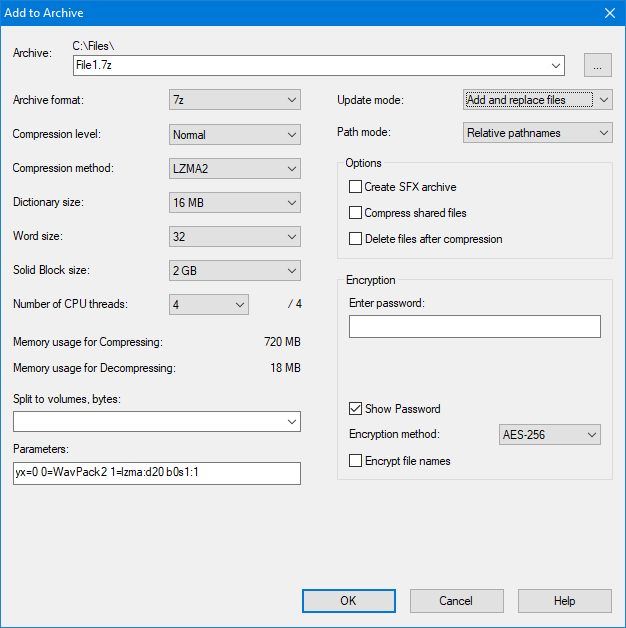Screen dimensions: 626x628
Task: Expand the Path mode dropdown
Action: coord(538,133)
